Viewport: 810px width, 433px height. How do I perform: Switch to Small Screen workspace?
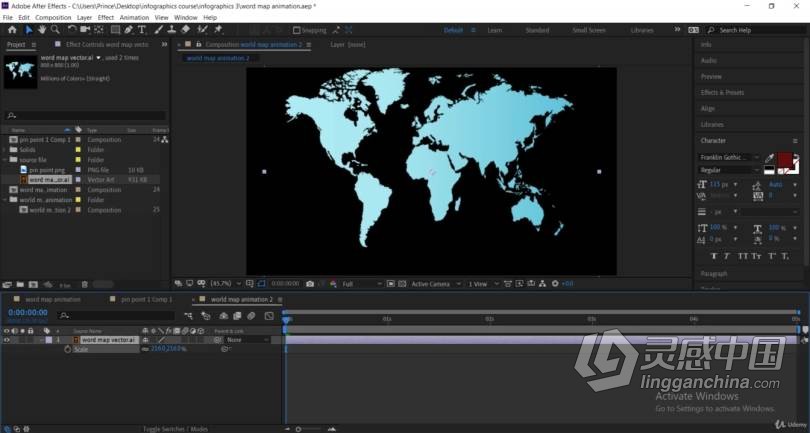pos(589,30)
